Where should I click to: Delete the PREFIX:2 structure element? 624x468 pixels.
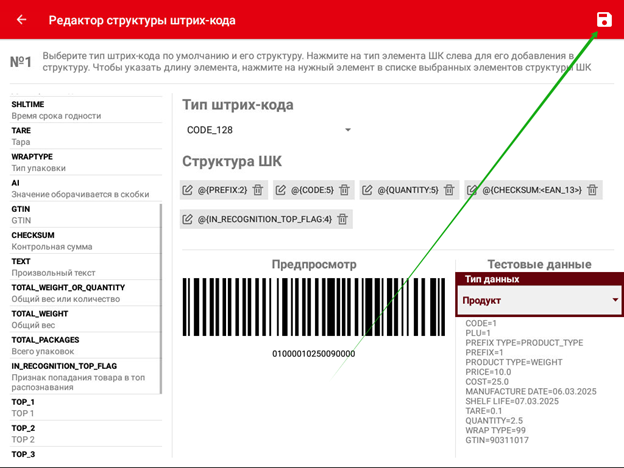[x=257, y=190]
